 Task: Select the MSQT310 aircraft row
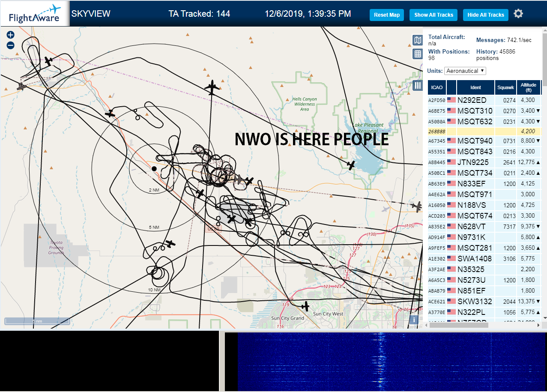pyautogui.click(x=484, y=111)
